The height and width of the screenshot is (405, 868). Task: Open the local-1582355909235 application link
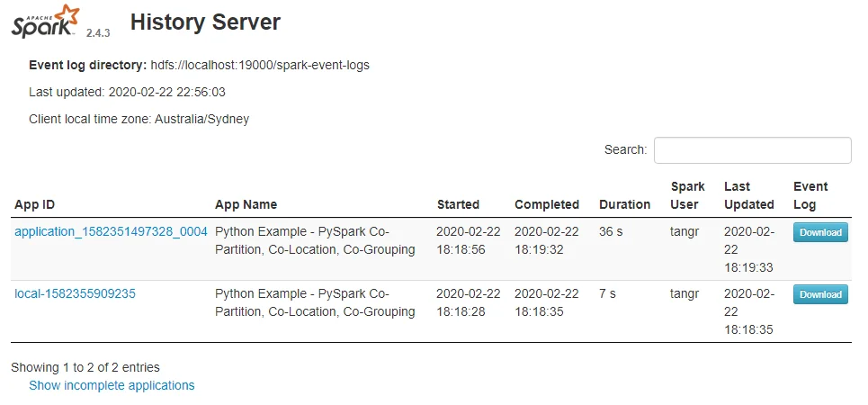75,293
